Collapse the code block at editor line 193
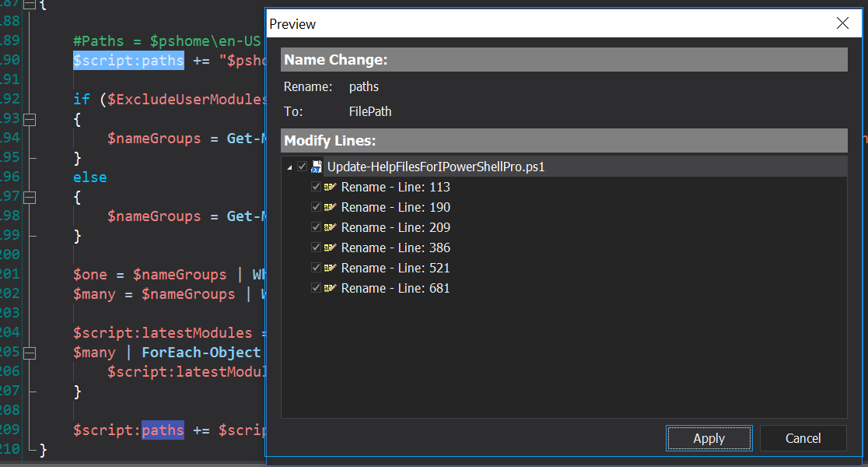Image resolution: width=868 pixels, height=467 pixels. (30, 119)
